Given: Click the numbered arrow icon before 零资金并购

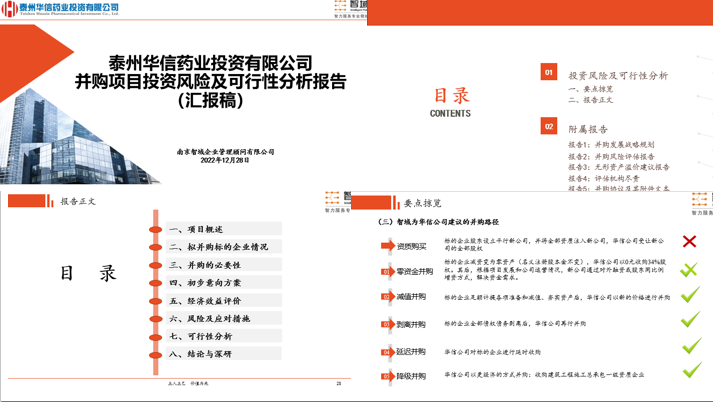Looking at the screenshot, I should coord(388,271).
